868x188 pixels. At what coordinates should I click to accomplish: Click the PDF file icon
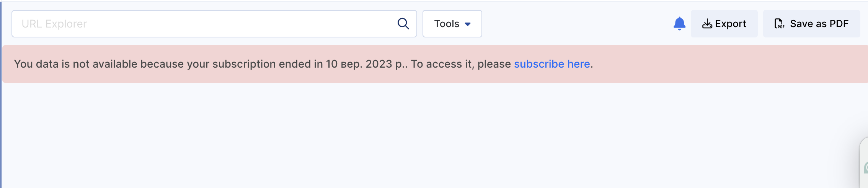779,24
